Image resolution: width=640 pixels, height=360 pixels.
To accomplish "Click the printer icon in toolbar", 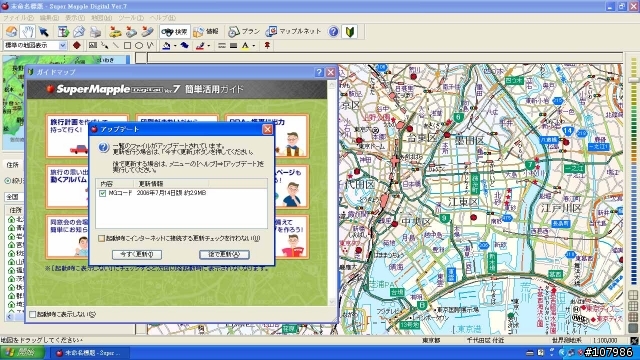I will 95,31.
